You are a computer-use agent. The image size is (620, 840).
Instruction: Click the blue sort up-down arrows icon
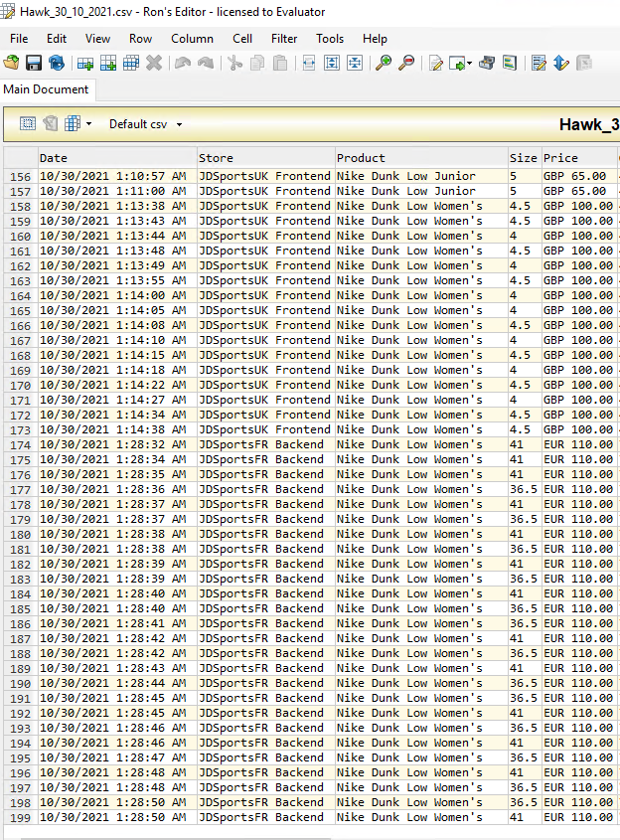[x=561, y=64]
